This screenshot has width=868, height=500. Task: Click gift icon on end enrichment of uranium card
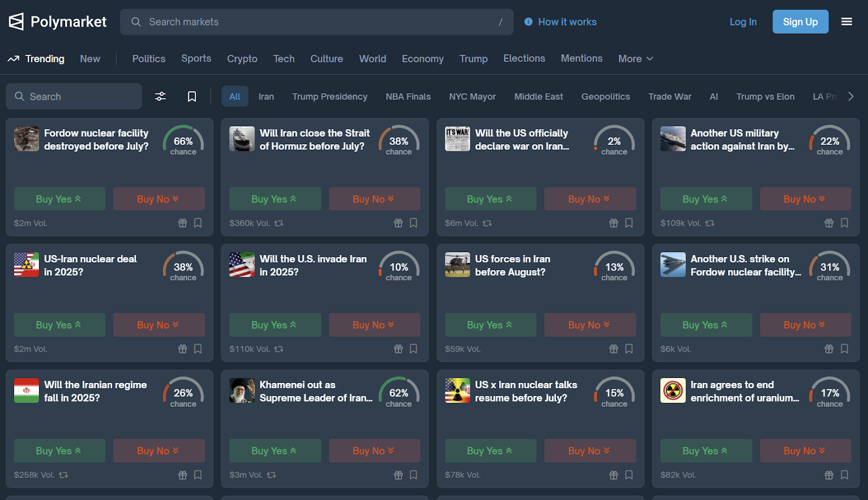pos(829,475)
